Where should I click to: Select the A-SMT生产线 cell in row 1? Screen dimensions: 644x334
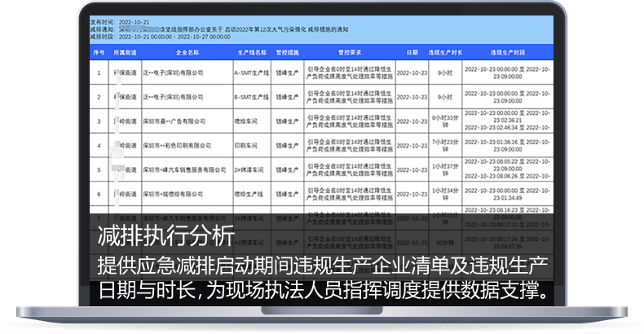[x=249, y=72]
